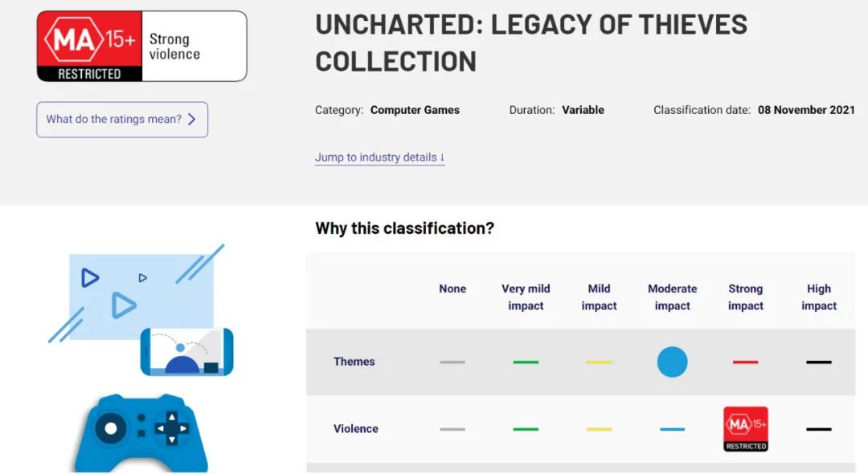This screenshot has height=474, width=868.
Task: Click the 'Moderate impact' column header
Action: click(x=672, y=297)
